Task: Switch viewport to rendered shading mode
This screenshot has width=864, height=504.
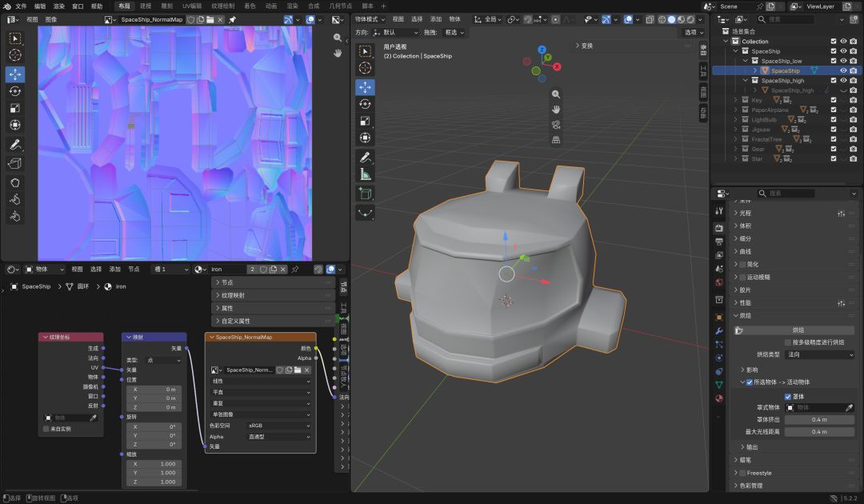Action: 691,19
